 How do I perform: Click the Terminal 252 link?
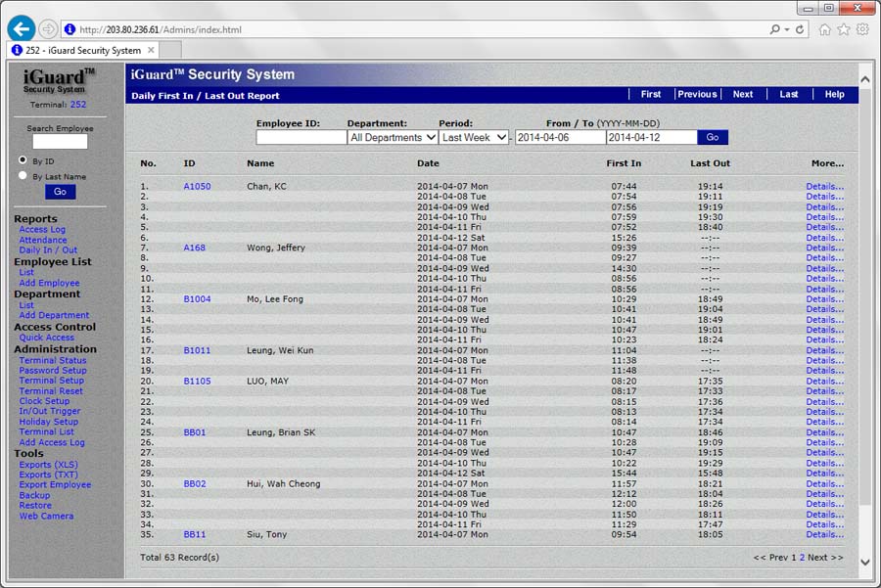tap(78, 105)
